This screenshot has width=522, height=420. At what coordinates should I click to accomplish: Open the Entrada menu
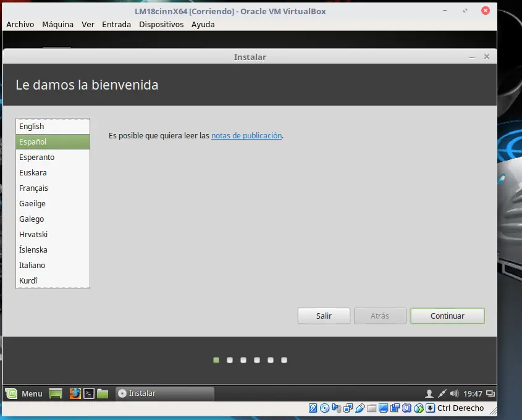(117, 25)
